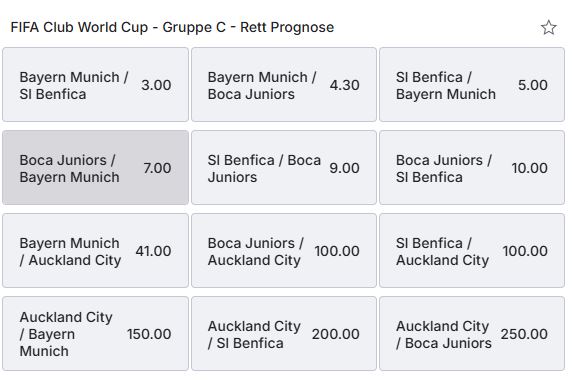Select SI Benfica / Boca Juniors at 9.00
The height and width of the screenshot is (380, 572).
[x=284, y=168]
